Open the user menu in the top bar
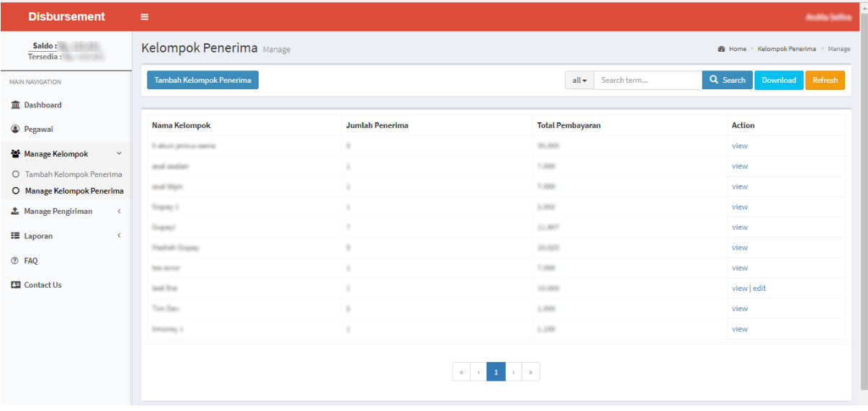 pyautogui.click(x=828, y=17)
